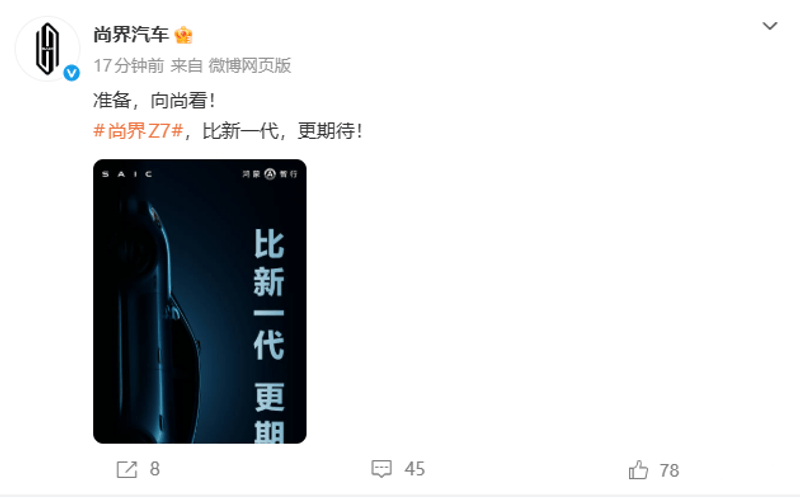Click the like count 78

pyautogui.click(x=669, y=470)
